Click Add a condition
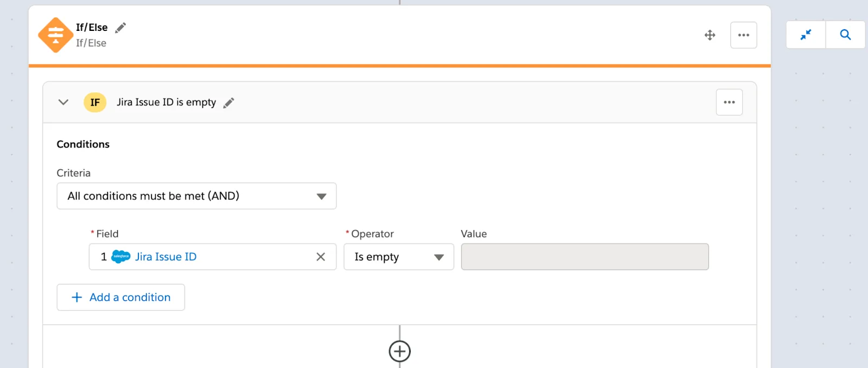This screenshot has height=368, width=868. coord(120,297)
